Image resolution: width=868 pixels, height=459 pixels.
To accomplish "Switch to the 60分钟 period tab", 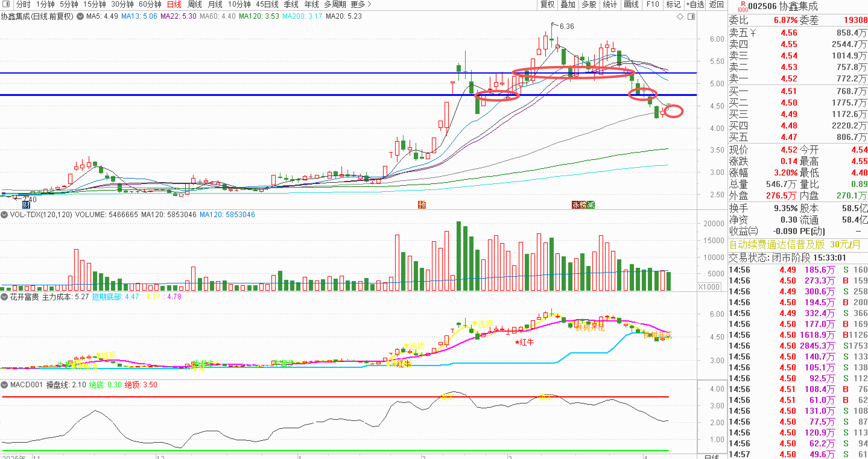I will (x=150, y=5).
